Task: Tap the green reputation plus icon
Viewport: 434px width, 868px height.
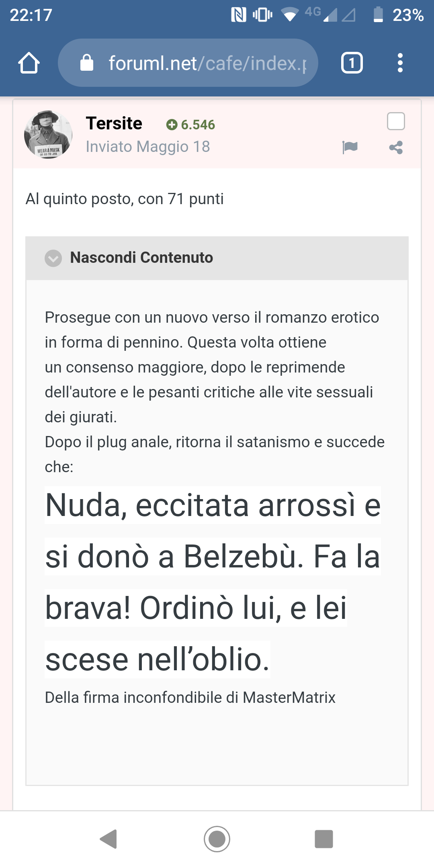Action: tap(172, 125)
